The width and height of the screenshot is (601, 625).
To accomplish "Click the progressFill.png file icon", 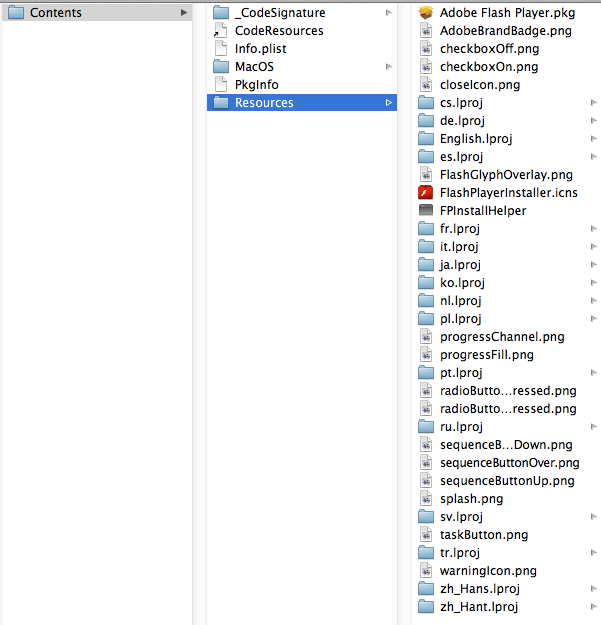I will tap(426, 355).
